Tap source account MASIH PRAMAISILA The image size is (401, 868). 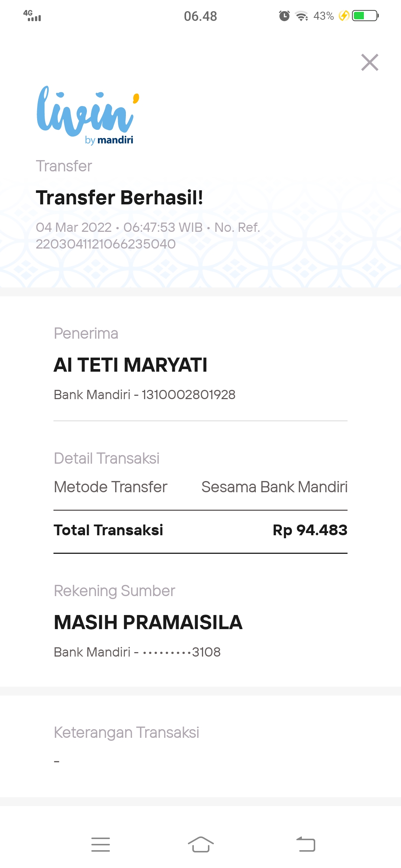148,622
